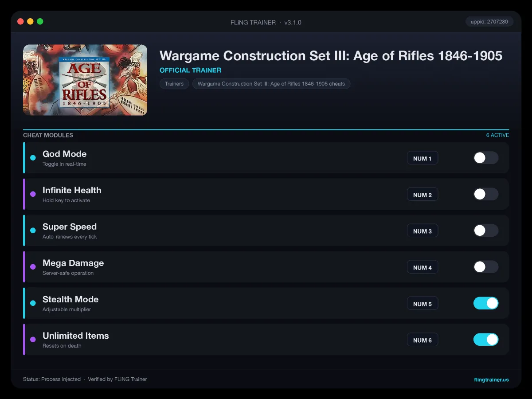Click the OFFICIAL TRAINER label
This screenshot has height=399, width=532.
(190, 70)
